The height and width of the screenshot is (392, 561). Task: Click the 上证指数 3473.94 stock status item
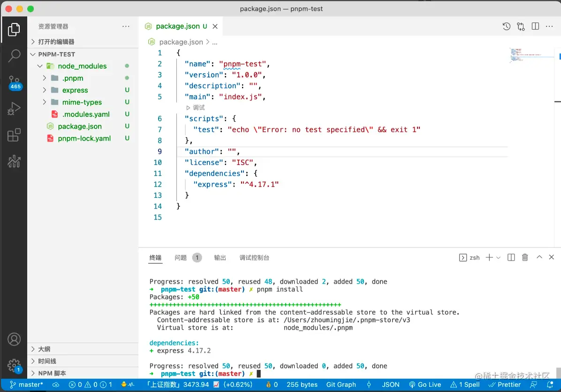(200, 384)
